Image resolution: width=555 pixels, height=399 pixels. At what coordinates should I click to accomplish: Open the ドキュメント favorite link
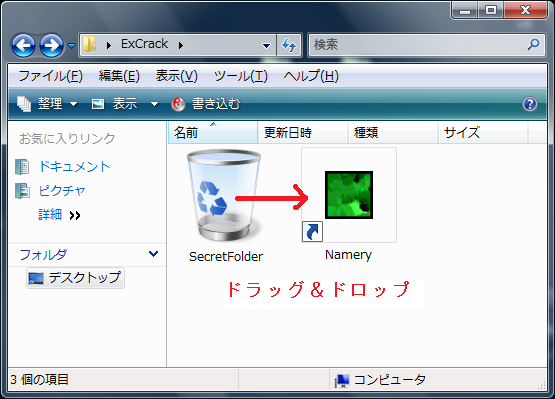pyautogui.click(x=74, y=166)
